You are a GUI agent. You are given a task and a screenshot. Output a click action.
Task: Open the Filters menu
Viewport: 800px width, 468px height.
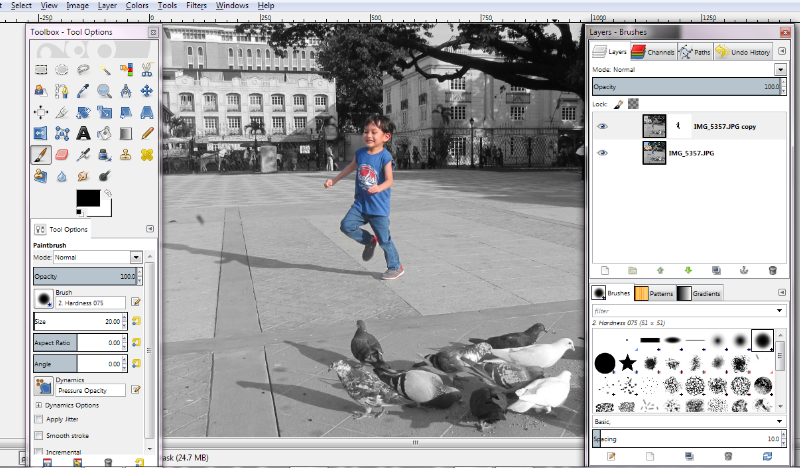(x=196, y=6)
